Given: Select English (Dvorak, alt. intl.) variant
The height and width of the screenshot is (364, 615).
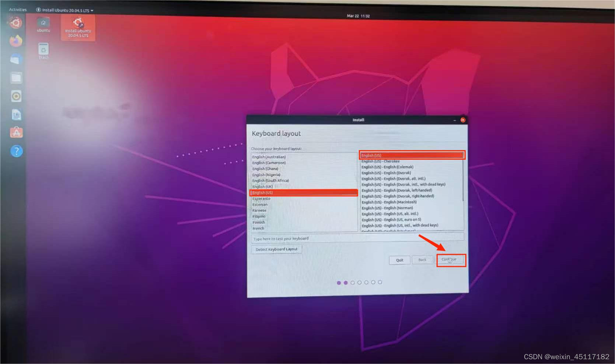Looking at the screenshot, I should coord(412,179).
